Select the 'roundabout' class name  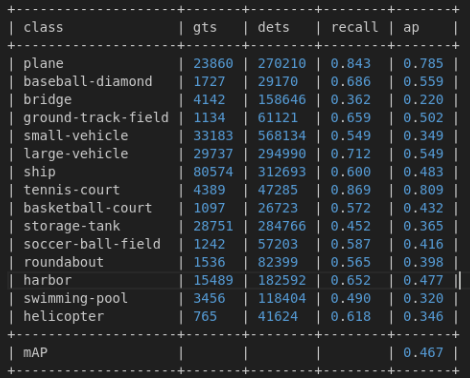coord(64,262)
